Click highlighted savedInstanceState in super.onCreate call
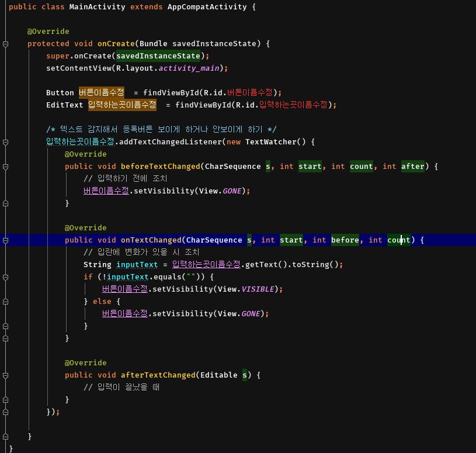Viewport: 476px width, 453px height. (158, 56)
